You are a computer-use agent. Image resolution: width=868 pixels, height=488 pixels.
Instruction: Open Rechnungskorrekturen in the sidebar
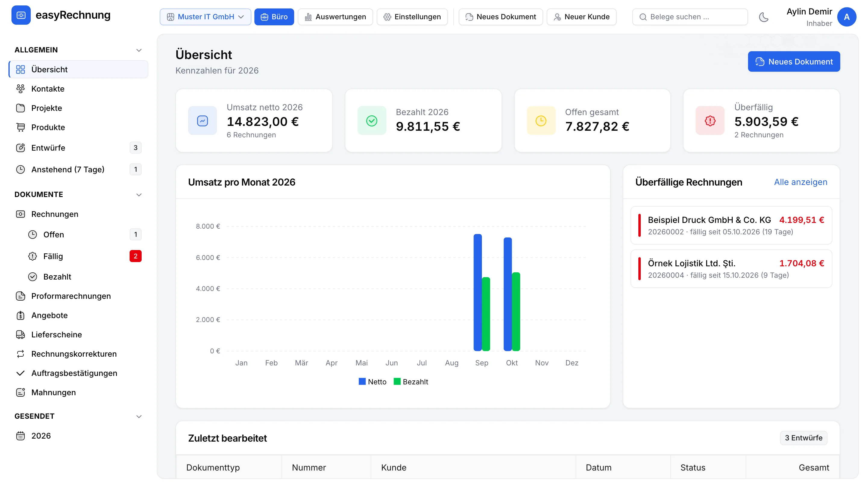coord(78,353)
